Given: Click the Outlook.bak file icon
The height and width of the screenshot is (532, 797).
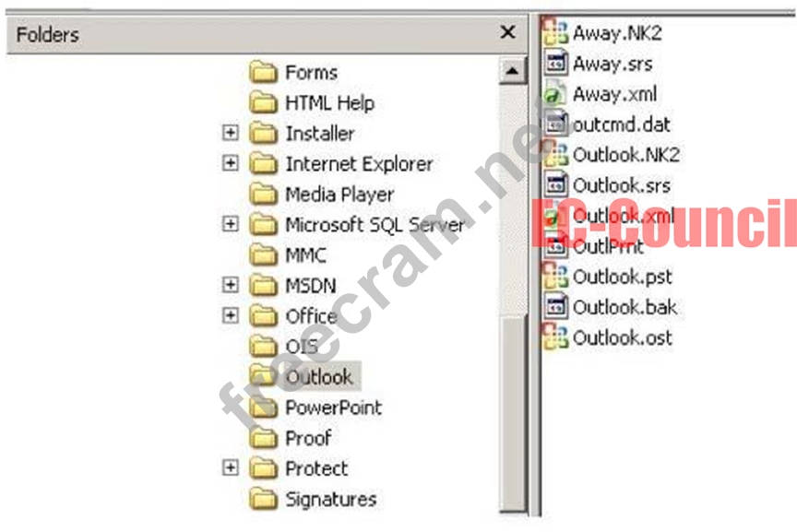Looking at the screenshot, I should [555, 307].
